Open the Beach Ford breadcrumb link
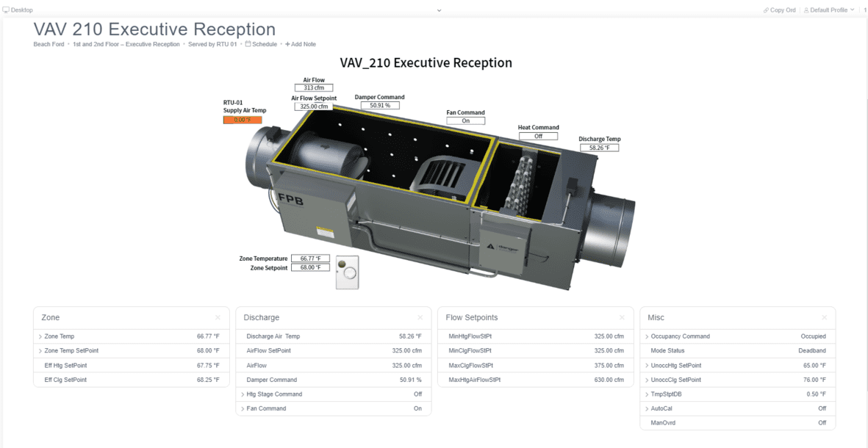Image resolution: width=868 pixels, height=448 pixels. 49,44
